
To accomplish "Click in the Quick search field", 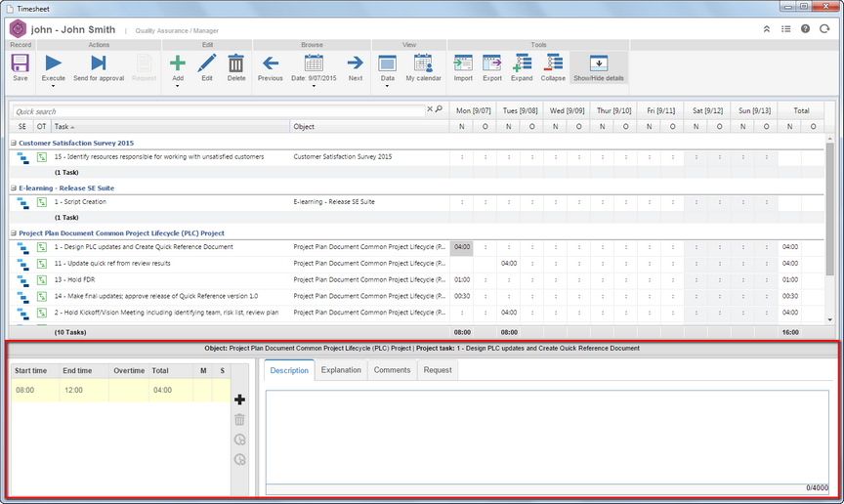I will tap(219, 111).
